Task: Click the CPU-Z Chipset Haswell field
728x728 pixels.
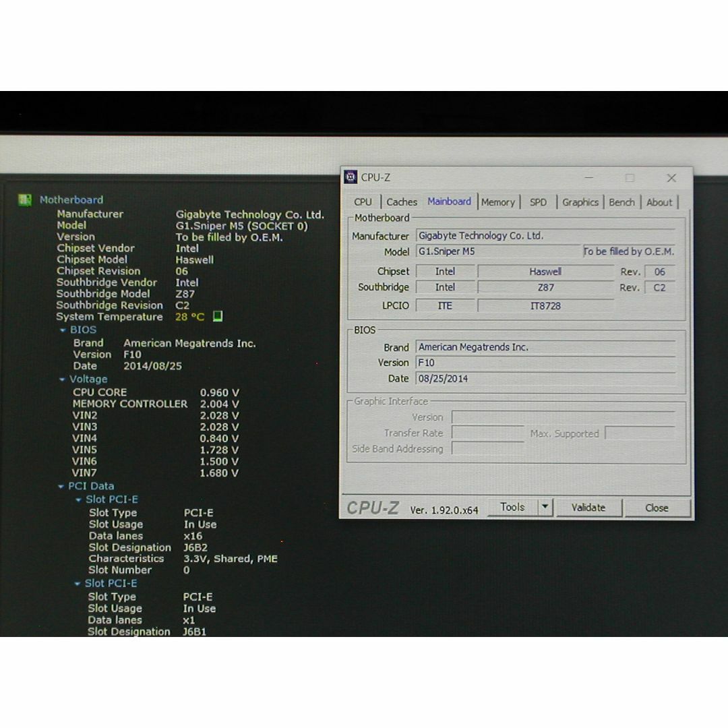Action: click(x=545, y=272)
